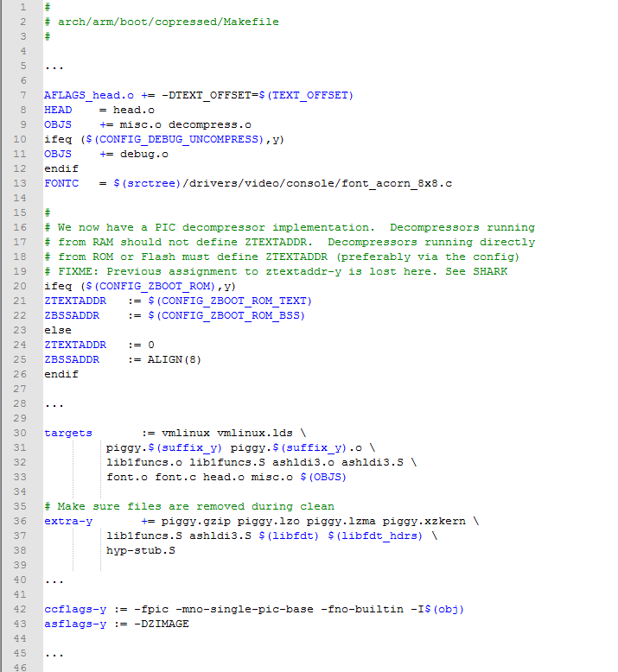
Task: Click the comment 'arch/arm/boot/copressed/Makefile'
Action: click(169, 22)
